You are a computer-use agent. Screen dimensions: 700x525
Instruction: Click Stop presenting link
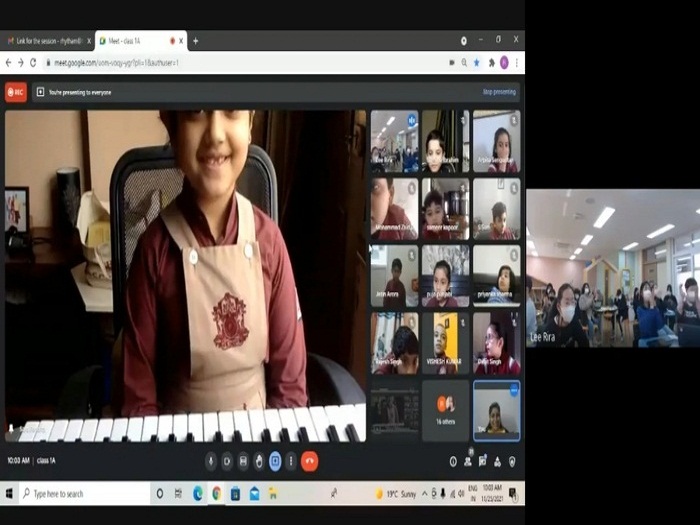[499, 92]
